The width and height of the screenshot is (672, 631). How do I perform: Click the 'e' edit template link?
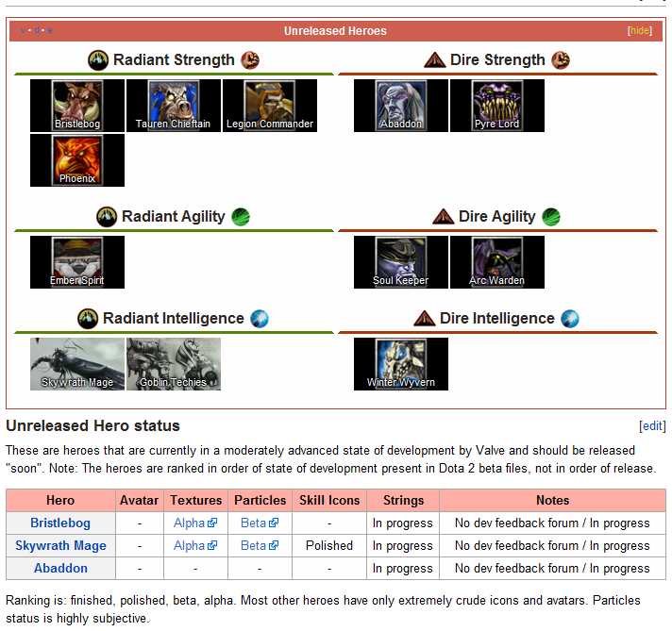point(50,31)
